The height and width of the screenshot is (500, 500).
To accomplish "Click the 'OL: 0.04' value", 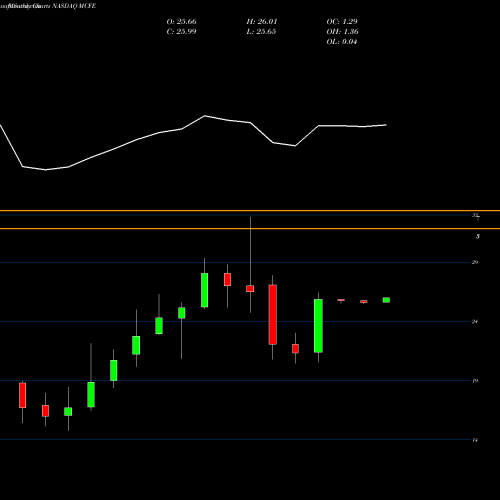I will click(342, 42).
